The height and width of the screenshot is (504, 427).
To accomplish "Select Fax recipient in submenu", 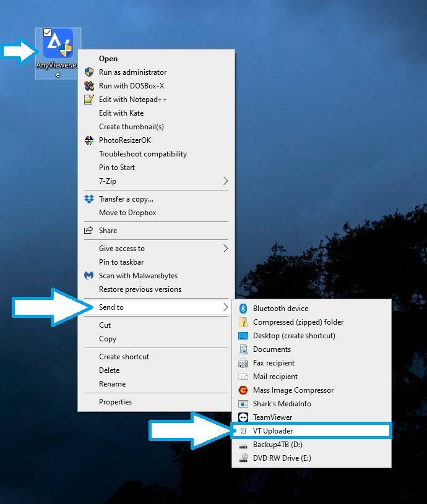I will click(311, 363).
